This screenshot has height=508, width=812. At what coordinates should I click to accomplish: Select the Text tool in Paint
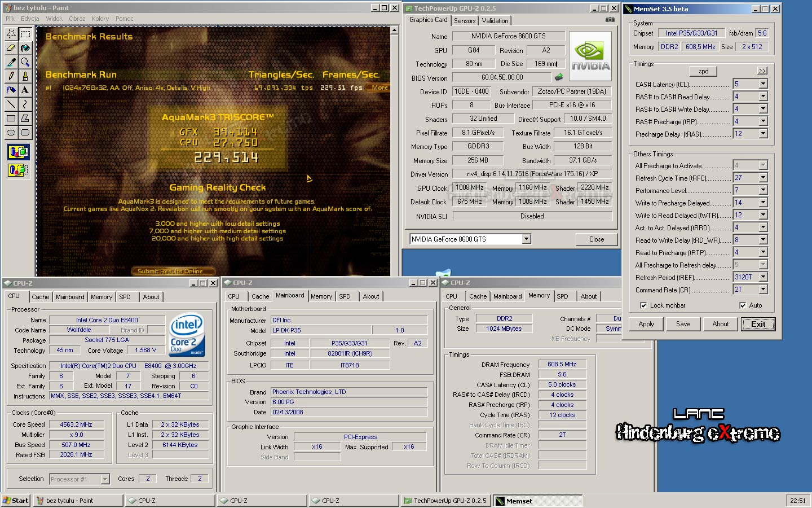25,90
